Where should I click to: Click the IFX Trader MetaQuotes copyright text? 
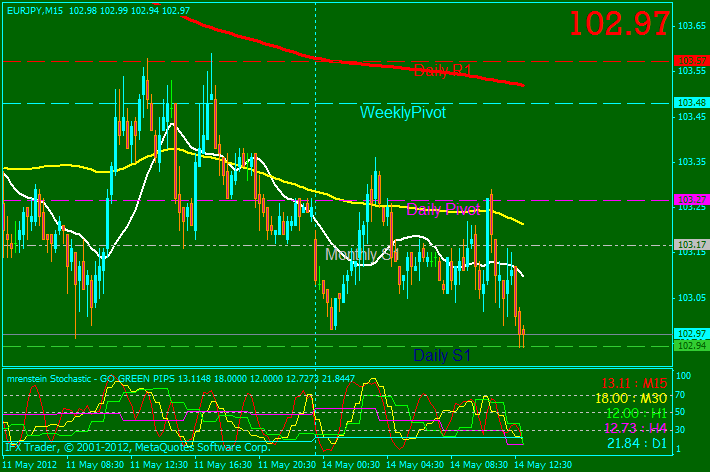pos(136,448)
